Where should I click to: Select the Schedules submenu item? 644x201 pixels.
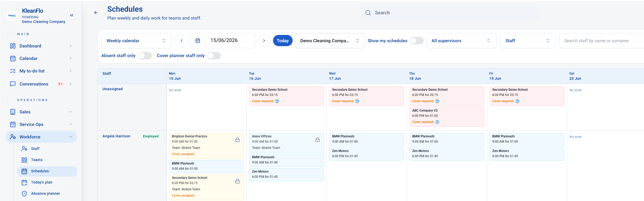47,171
